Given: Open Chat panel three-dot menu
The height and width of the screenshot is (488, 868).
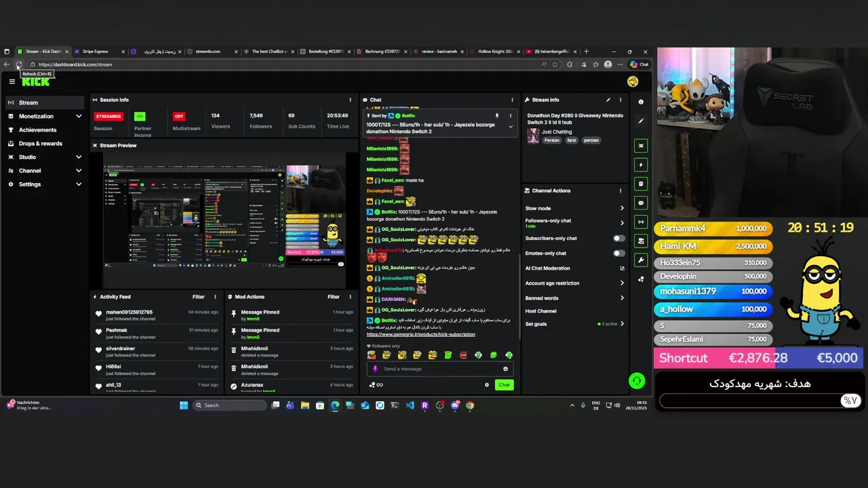Looking at the screenshot, I should coord(512,100).
